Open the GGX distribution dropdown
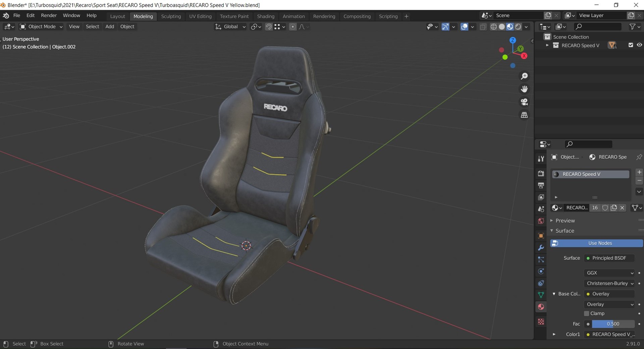Screen dimensions: 644x349 click(609, 273)
